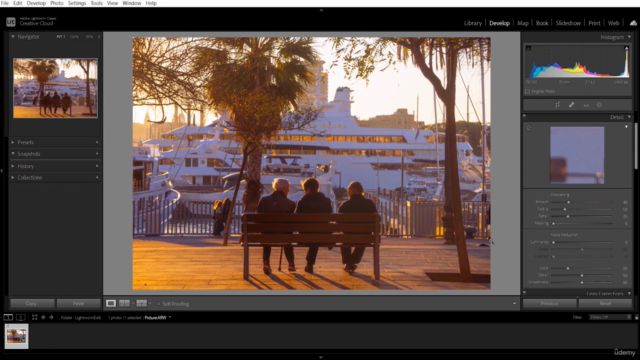
Task: Open Creative Cloud sync status icon
Action: [633, 23]
